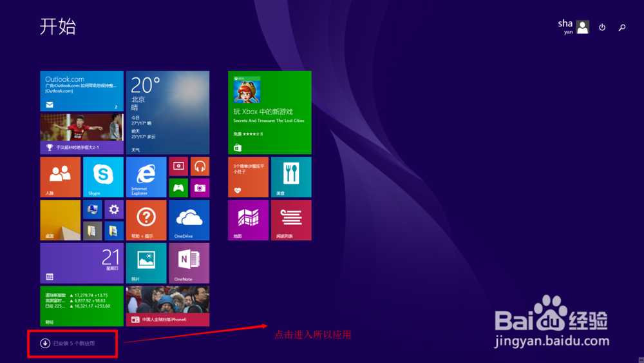This screenshot has height=363, width=644.
Task: Click the minimize zoom button at bottom right
Action: point(641,360)
